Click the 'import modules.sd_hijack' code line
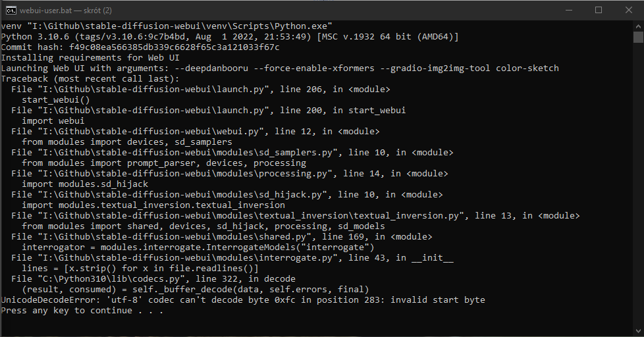This screenshot has height=337, width=644. (x=85, y=184)
